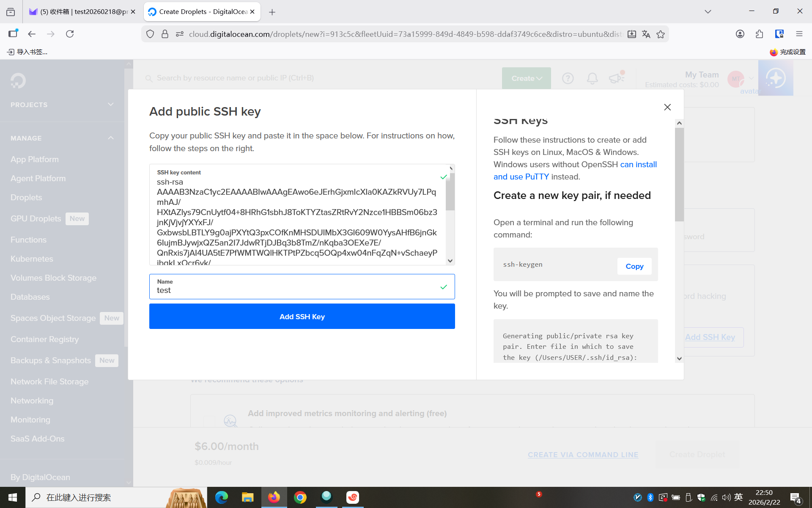
Task: Open the notifications bell icon
Action: click(x=592, y=78)
